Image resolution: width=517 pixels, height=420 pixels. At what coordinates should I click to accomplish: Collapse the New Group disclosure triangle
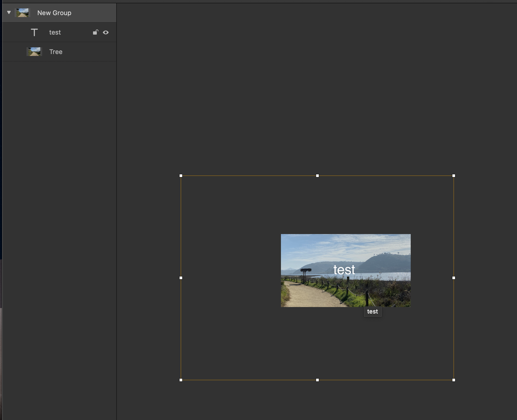pyautogui.click(x=9, y=12)
